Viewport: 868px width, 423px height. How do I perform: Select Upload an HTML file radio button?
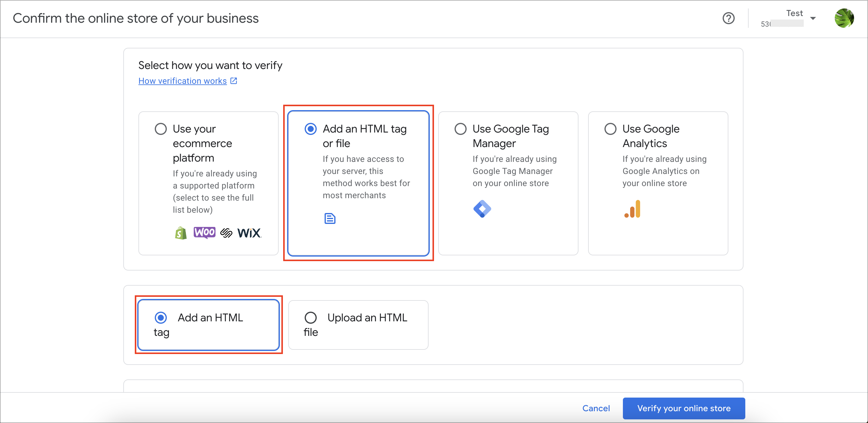pos(311,318)
